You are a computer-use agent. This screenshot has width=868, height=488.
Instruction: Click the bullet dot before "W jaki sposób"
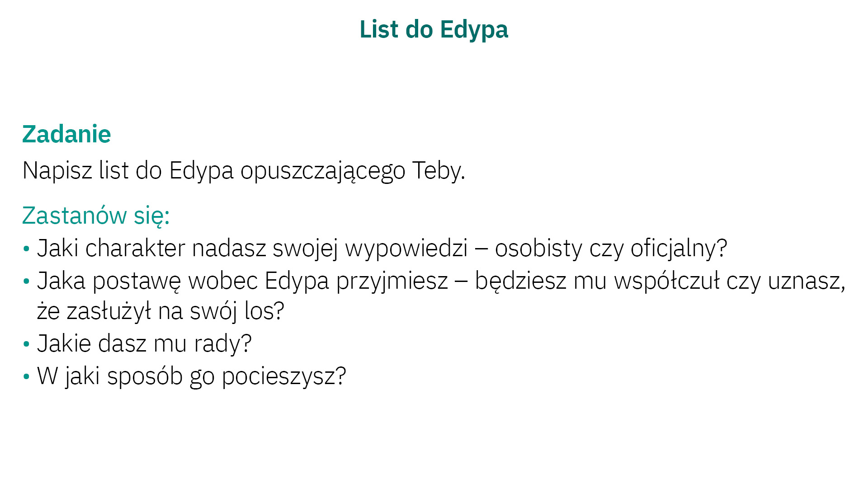point(26,376)
